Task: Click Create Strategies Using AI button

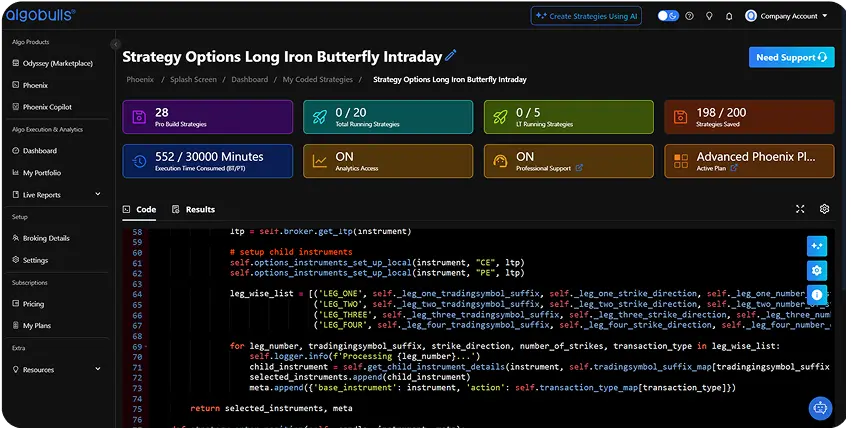Action: coord(585,16)
